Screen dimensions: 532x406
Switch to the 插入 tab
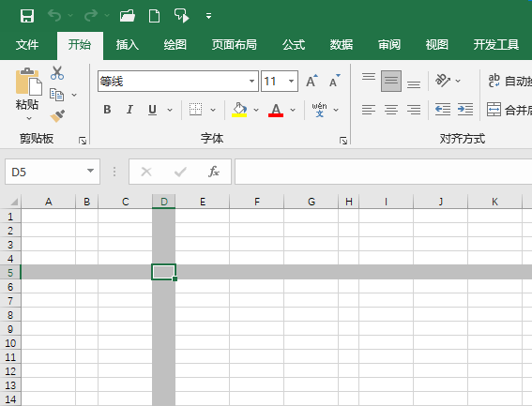click(128, 45)
